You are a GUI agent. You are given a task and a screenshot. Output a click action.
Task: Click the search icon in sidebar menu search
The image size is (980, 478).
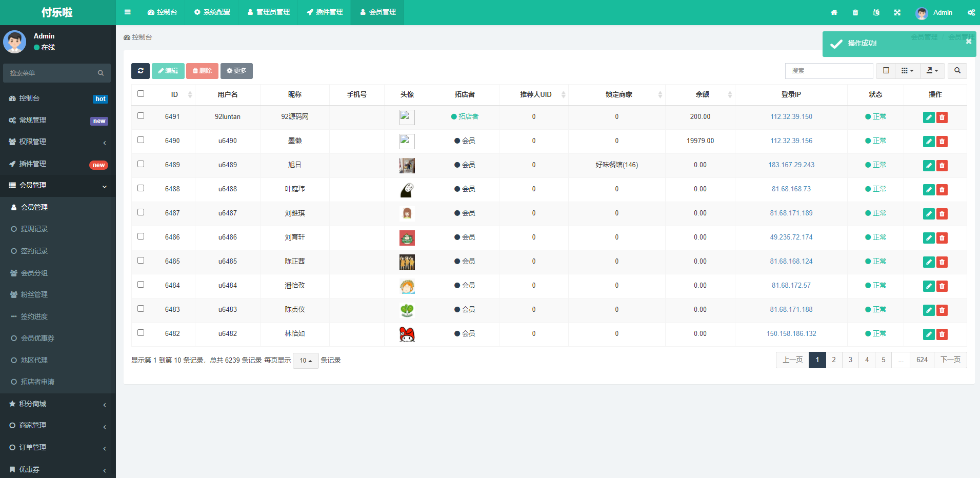(x=101, y=73)
